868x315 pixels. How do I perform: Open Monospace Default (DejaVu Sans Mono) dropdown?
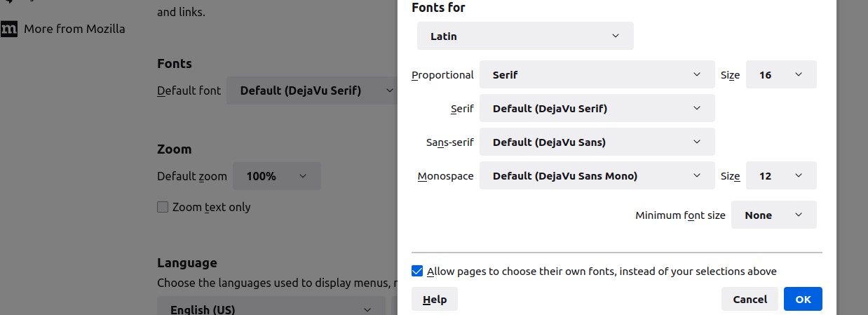point(597,175)
